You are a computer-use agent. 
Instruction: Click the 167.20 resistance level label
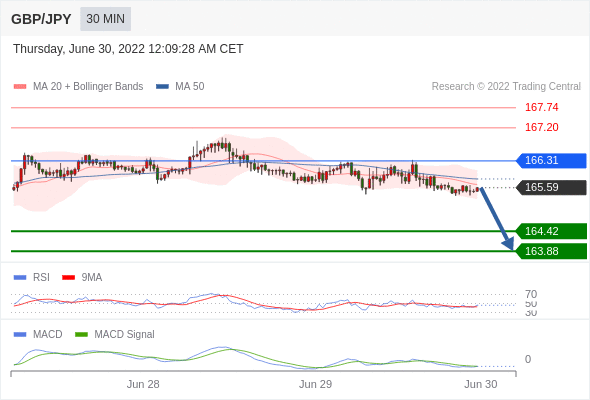(x=541, y=127)
